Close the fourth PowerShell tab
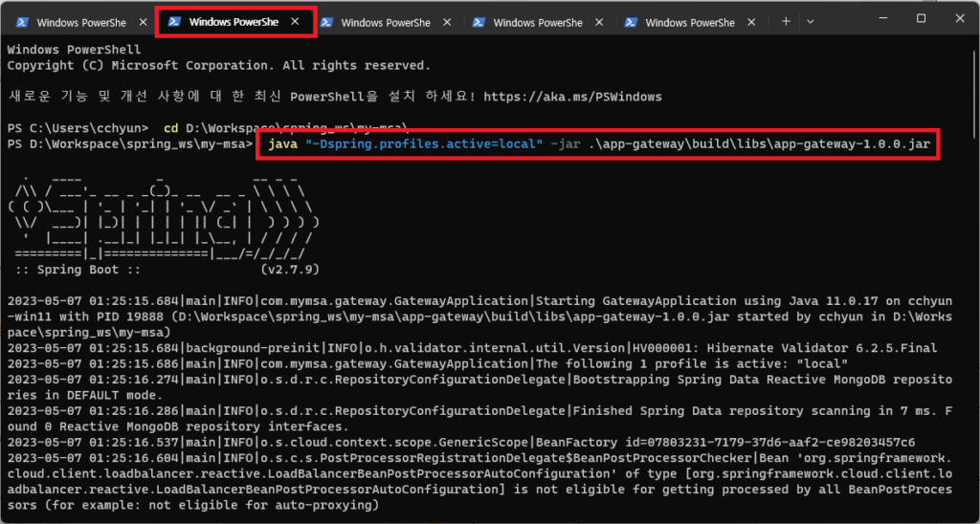Viewport: 980px width, 524px height. 599,22
